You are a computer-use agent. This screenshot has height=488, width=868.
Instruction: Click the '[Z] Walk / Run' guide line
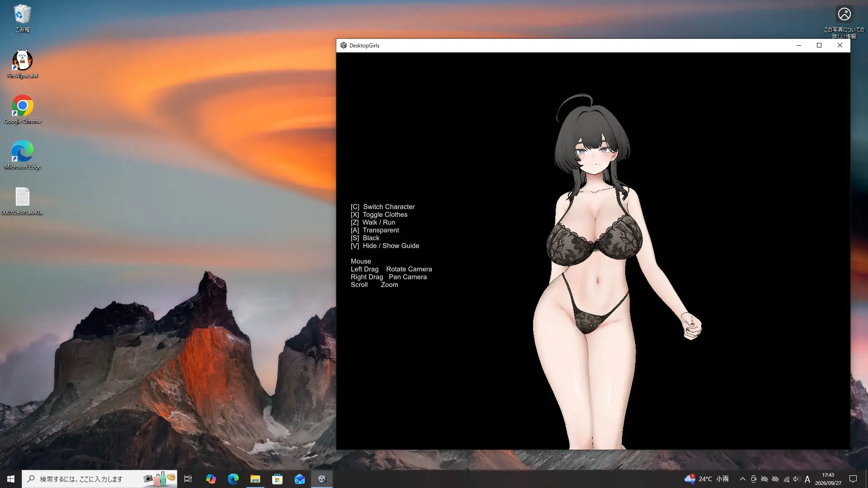click(373, 222)
